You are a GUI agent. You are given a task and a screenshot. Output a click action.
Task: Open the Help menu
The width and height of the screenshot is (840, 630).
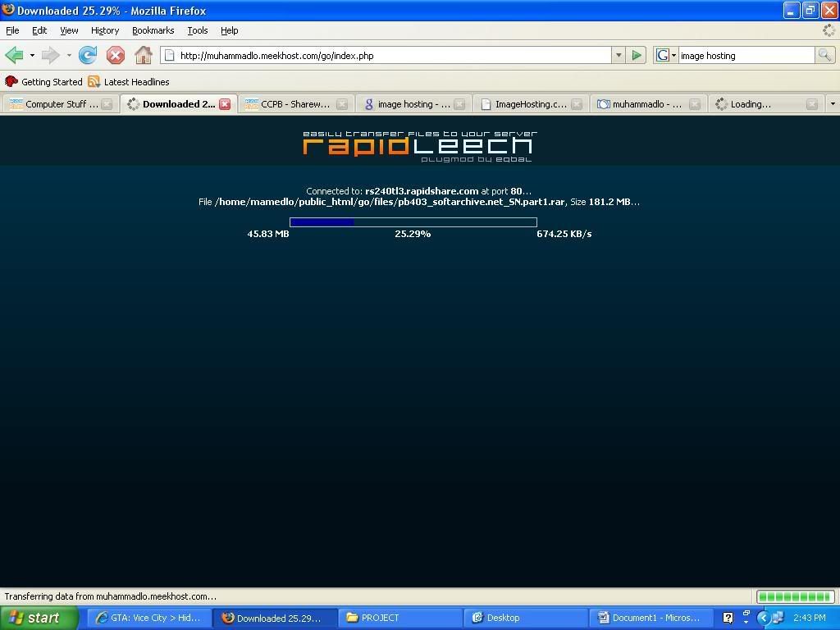(230, 30)
